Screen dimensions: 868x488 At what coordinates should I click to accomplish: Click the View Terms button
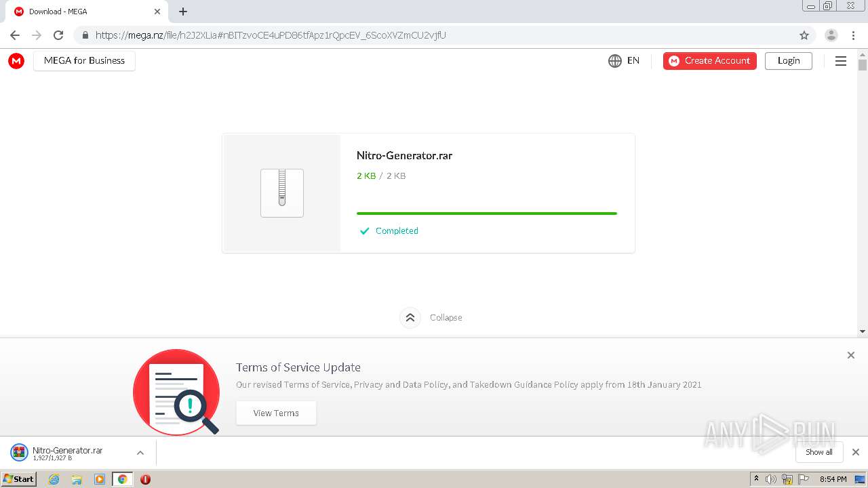[x=276, y=413]
